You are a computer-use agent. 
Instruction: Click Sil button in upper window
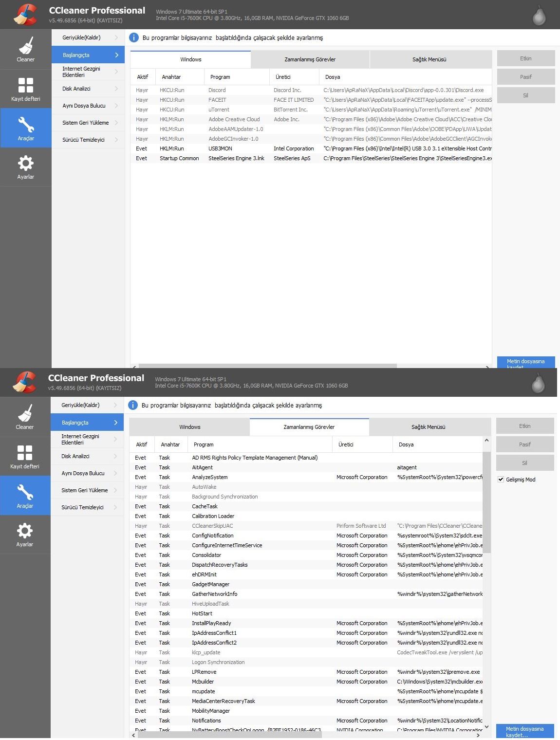[x=526, y=95]
